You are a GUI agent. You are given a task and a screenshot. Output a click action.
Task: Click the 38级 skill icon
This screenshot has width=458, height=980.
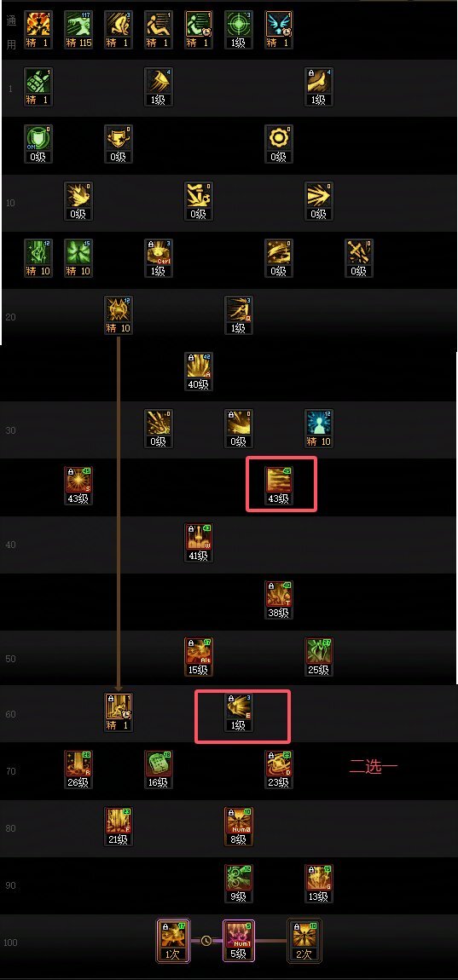point(278,599)
